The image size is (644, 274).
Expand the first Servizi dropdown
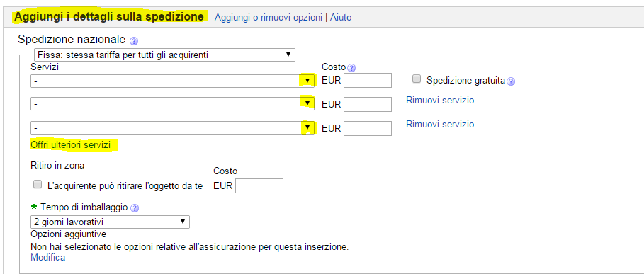[172, 81]
